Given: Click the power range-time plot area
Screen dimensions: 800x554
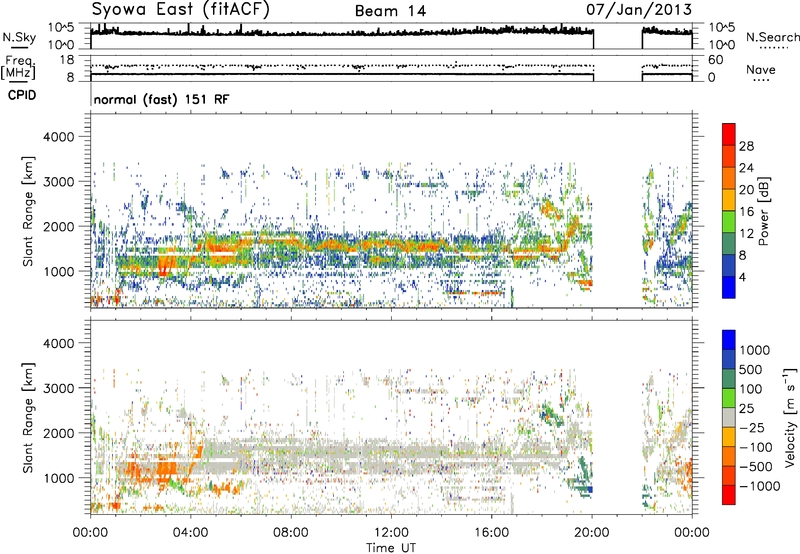Looking at the screenshot, I should pyautogui.click(x=391, y=210).
